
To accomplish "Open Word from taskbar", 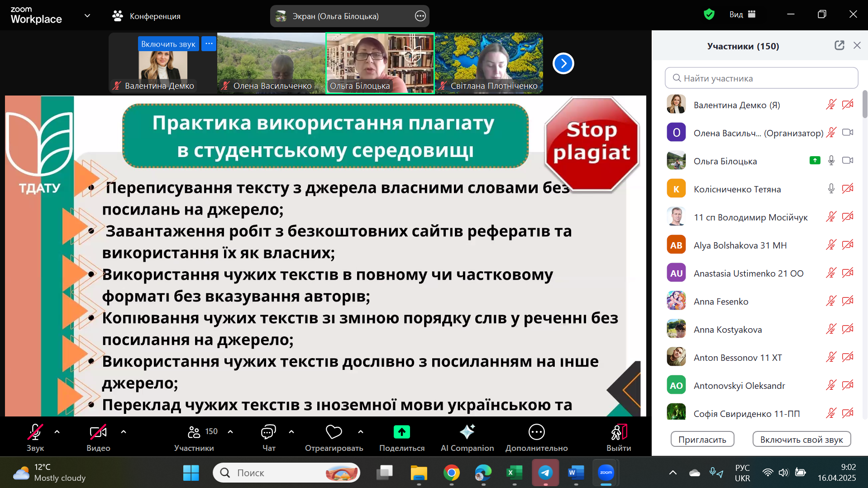I will tap(576, 473).
